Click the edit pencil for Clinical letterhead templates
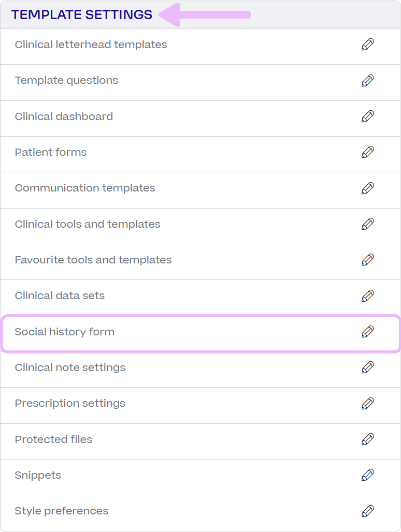Image resolution: width=401 pixels, height=532 pixels. [x=368, y=45]
